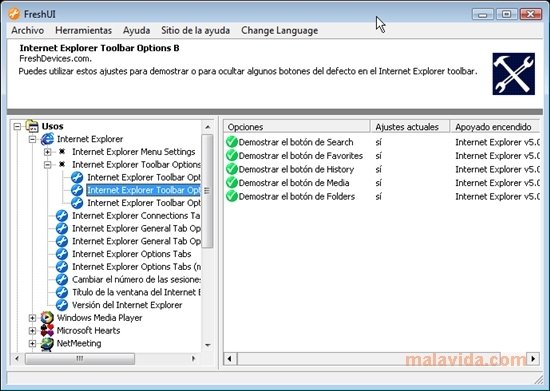Image resolution: width=550 pixels, height=391 pixels.
Task: Click wrench icon beside Versión del Internet Explorer
Action: click(62, 305)
